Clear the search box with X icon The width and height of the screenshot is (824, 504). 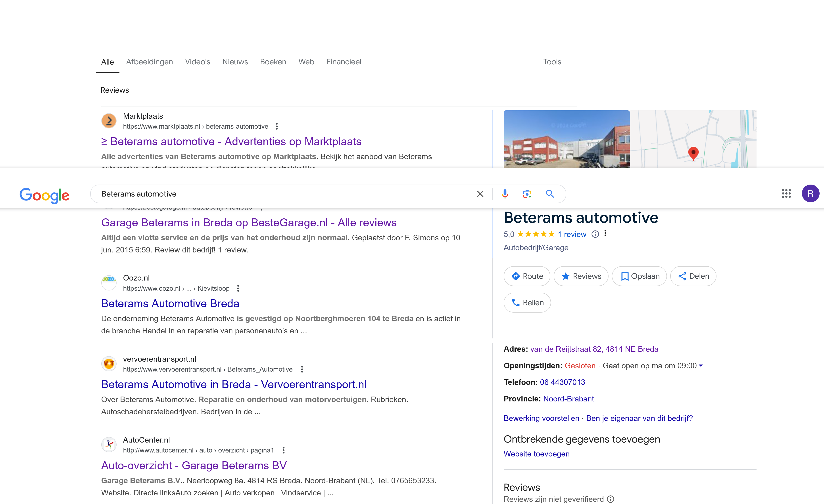pyautogui.click(x=480, y=194)
